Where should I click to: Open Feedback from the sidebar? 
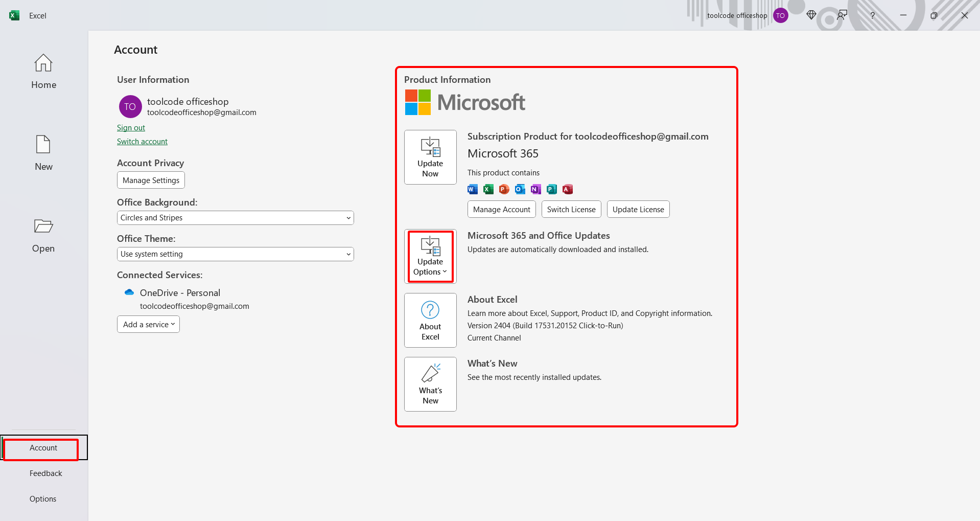coord(45,473)
